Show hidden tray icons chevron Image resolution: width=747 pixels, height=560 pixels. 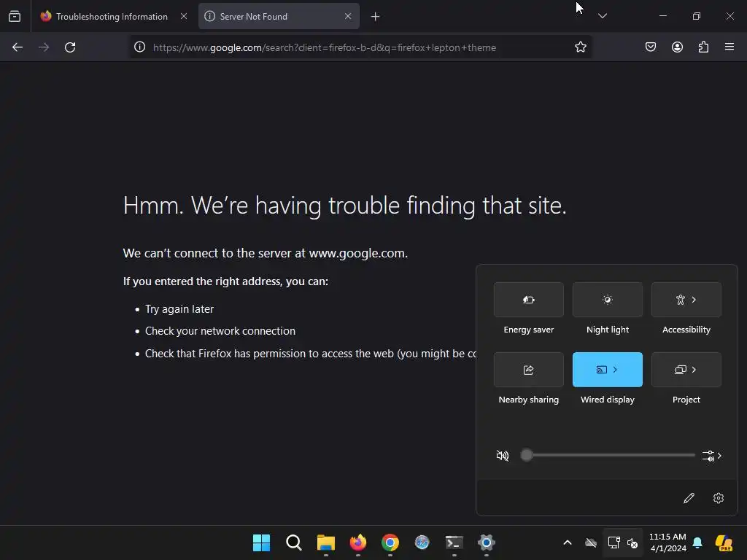pyautogui.click(x=568, y=542)
